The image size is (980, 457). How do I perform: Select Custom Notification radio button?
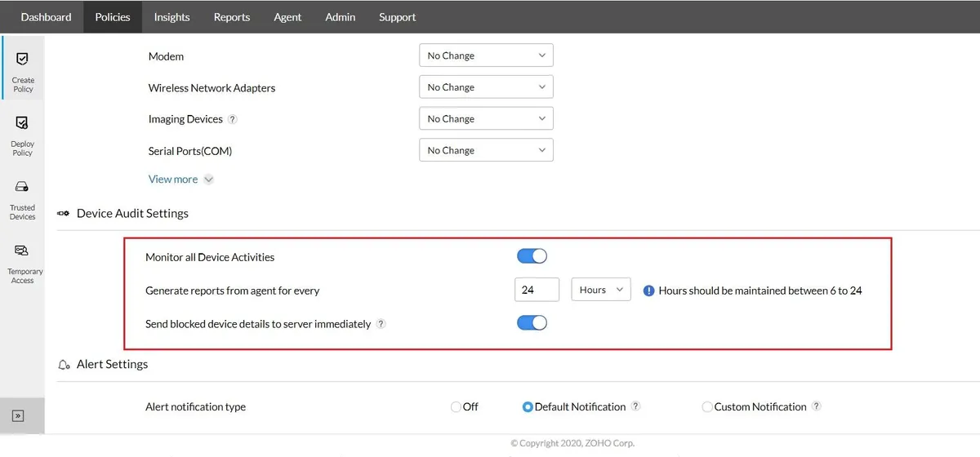coord(707,406)
